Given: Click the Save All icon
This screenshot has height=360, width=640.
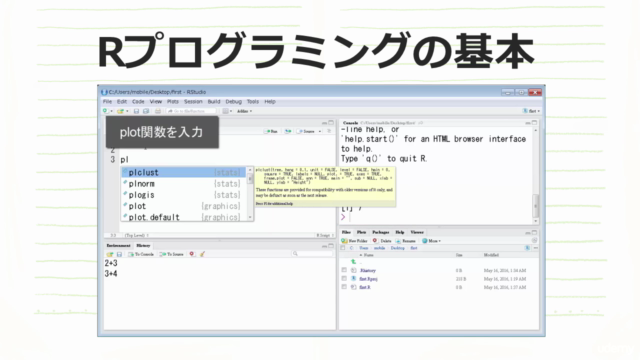Looking at the screenshot, I should (x=146, y=111).
